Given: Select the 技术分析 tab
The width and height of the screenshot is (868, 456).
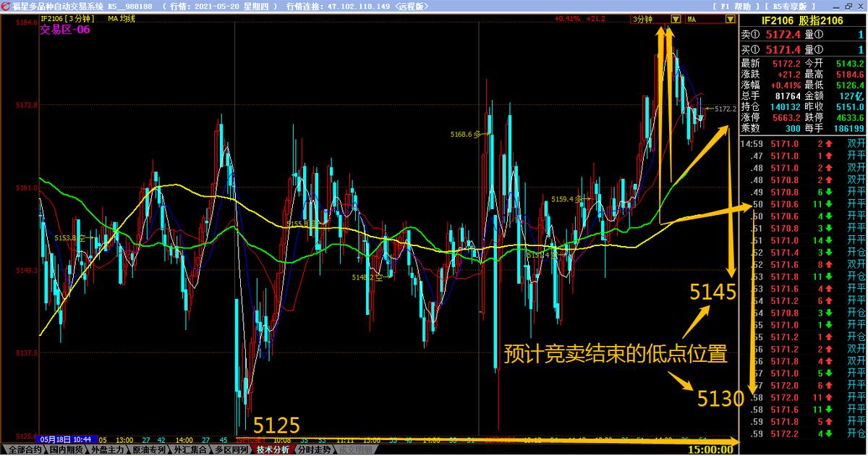Looking at the screenshot, I should coord(273,449).
